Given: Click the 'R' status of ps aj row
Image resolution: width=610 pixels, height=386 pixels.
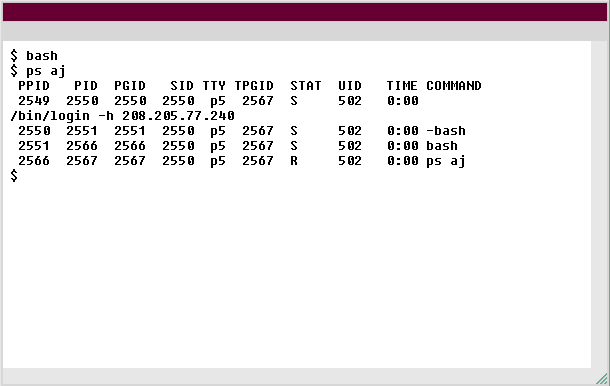Looking at the screenshot, I should coord(294,161).
